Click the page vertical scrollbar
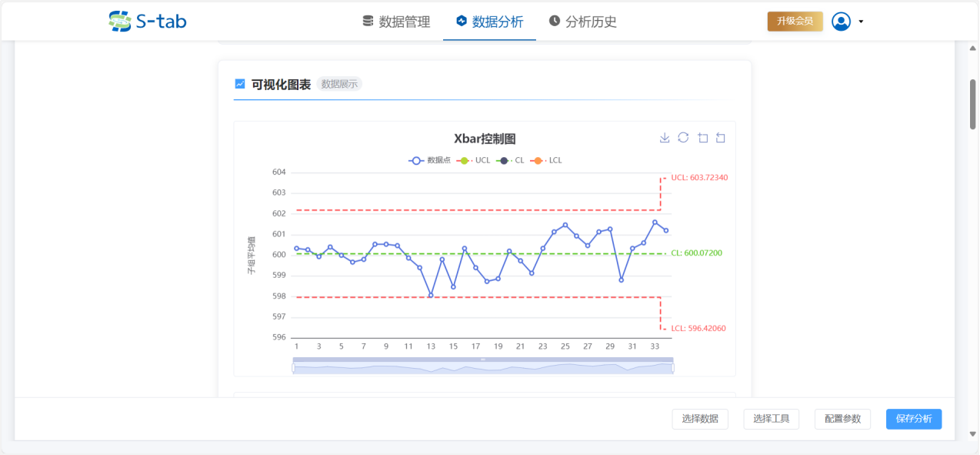Viewport: 980px width, 455px height. [x=972, y=104]
